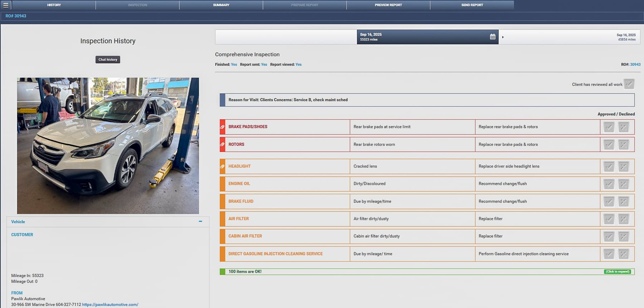This screenshot has width=644, height=308.
Task: Decline the Air Filter replacement
Action: point(623,219)
